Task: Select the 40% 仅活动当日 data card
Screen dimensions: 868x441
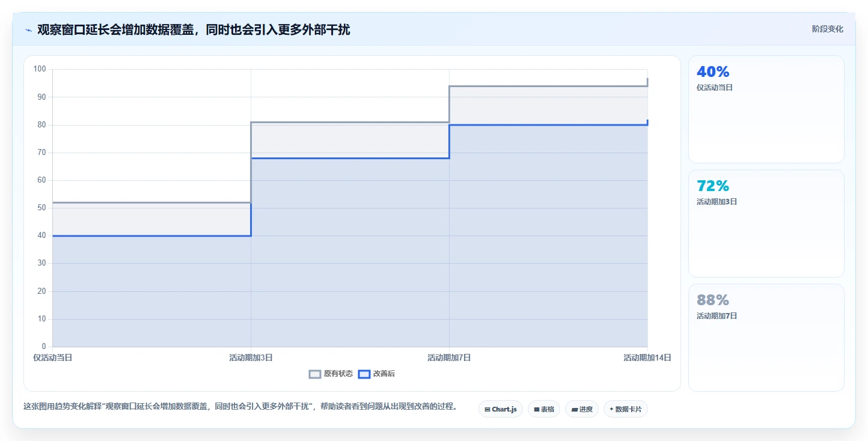Action: (766, 109)
